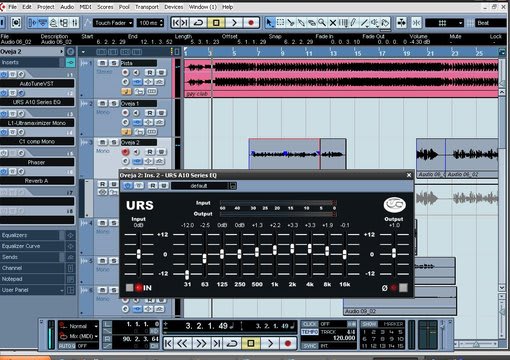
Task: Click Rewind in the transport panel
Action: (x=182, y=343)
